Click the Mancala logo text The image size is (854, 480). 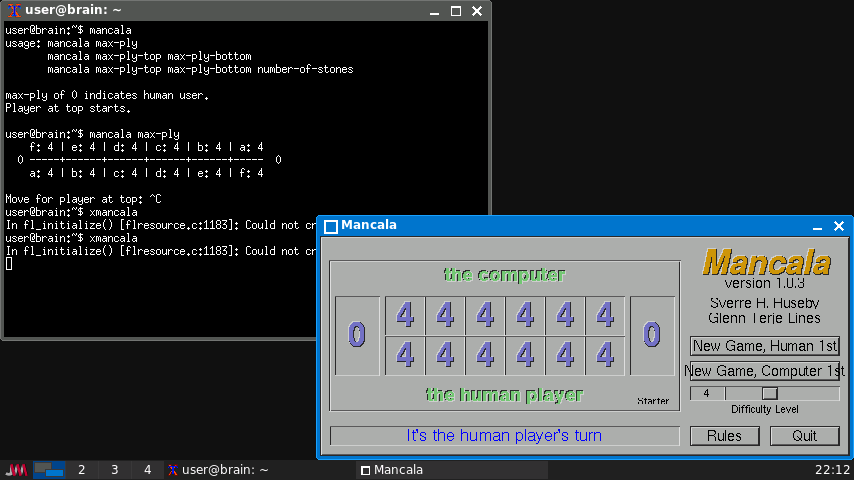(766, 262)
